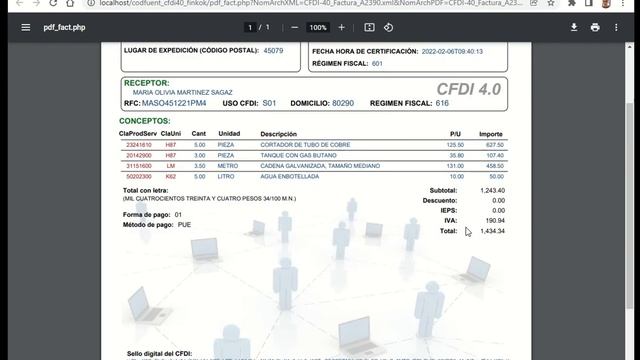
Task: Click product code 31151600
Action: tap(139, 166)
